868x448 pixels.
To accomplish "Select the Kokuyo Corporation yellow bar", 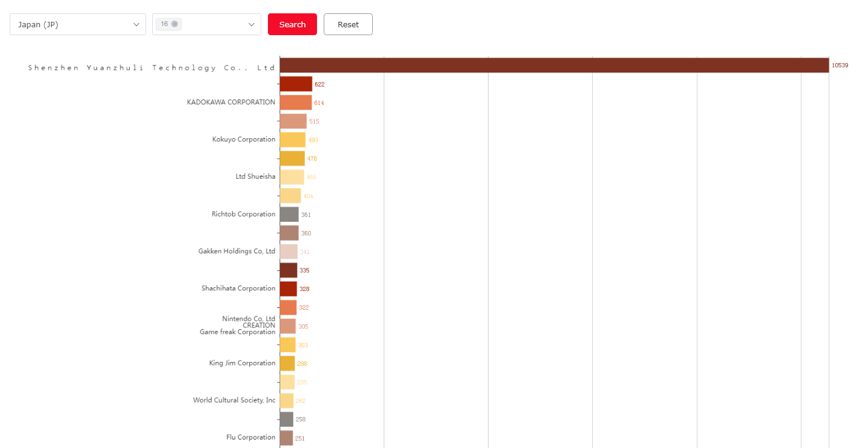I will coord(293,140).
